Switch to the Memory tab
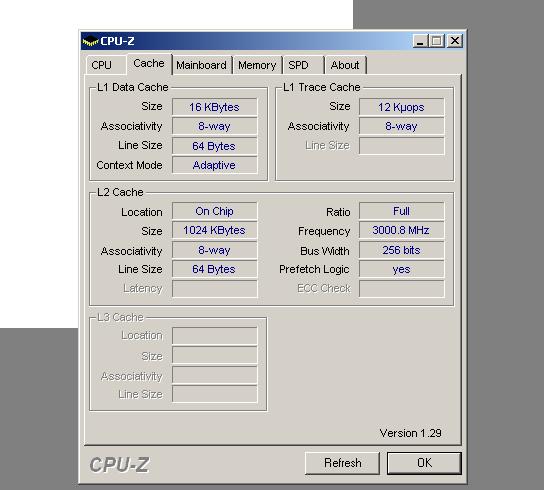Image resolution: width=544 pixels, height=490 pixels. tap(257, 65)
